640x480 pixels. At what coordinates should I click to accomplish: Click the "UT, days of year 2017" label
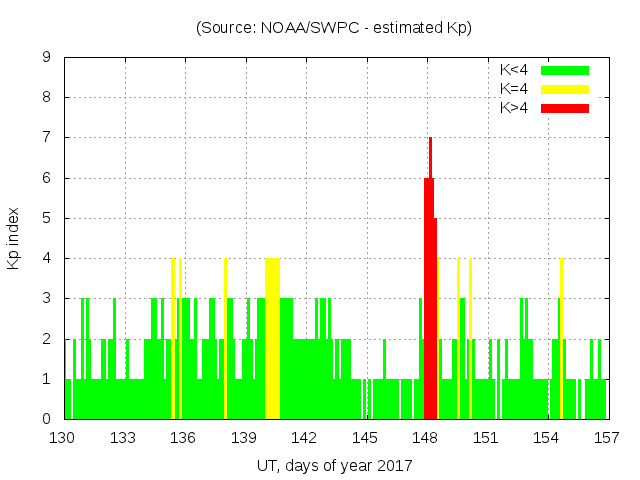[x=333, y=465]
